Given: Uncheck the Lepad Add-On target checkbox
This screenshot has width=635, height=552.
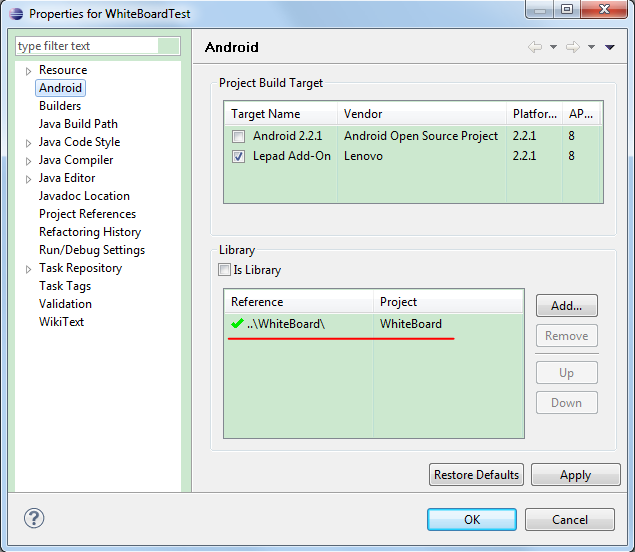Looking at the screenshot, I should pyautogui.click(x=239, y=156).
